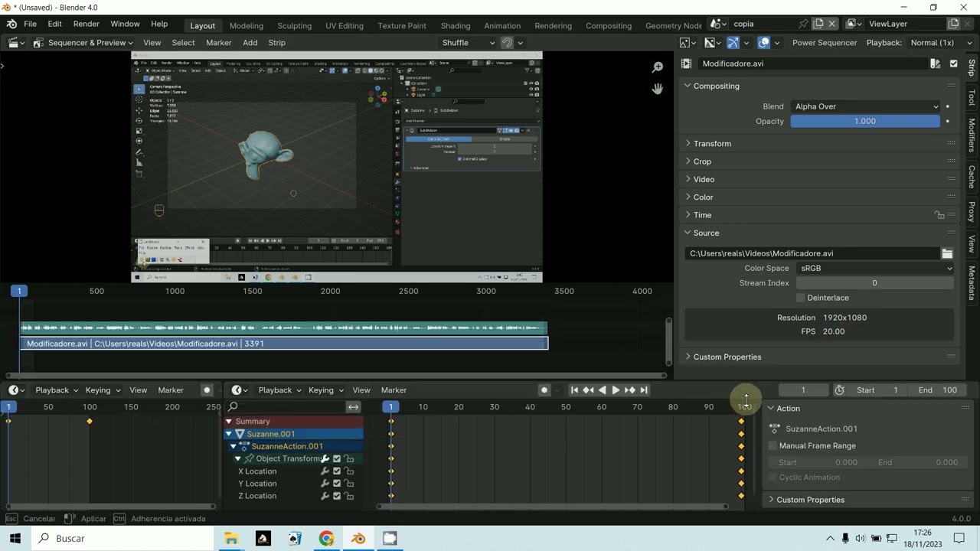Lock the Object Transforms channel group
This screenshot has width=980, height=551.
point(349,459)
